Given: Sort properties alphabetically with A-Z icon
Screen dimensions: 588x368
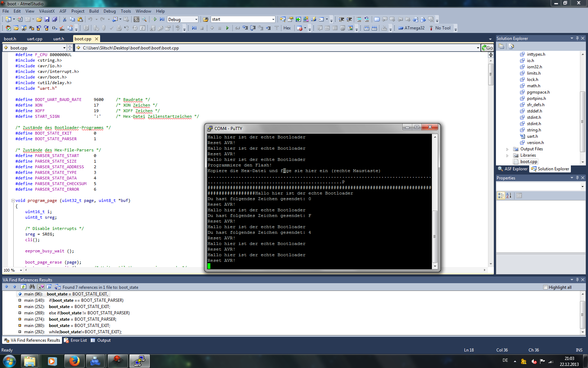Looking at the screenshot, I should (509, 196).
